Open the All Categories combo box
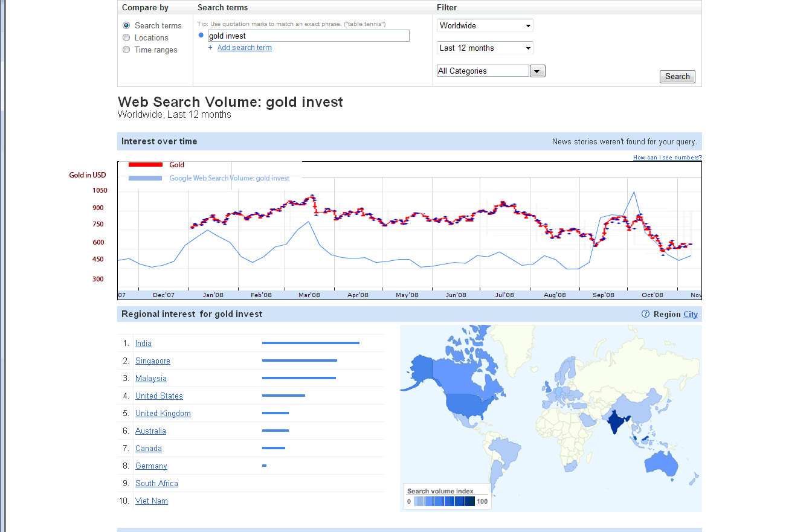 coord(483,71)
